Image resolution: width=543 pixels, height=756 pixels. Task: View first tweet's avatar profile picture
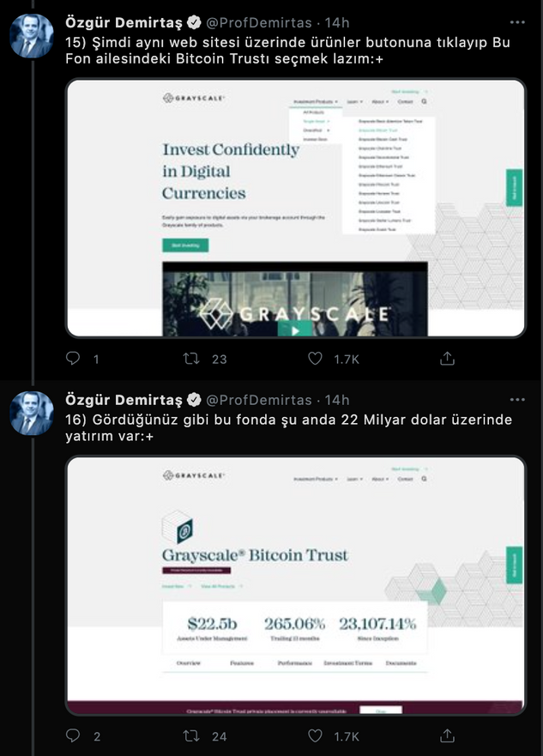pyautogui.click(x=32, y=36)
